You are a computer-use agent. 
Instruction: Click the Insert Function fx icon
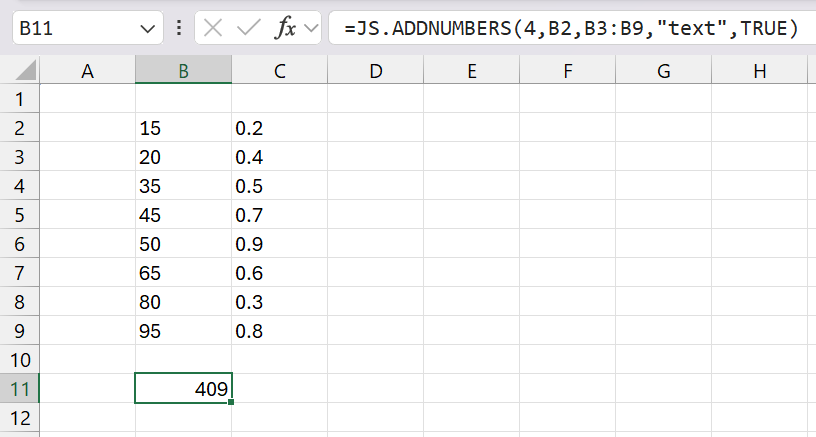tap(285, 28)
